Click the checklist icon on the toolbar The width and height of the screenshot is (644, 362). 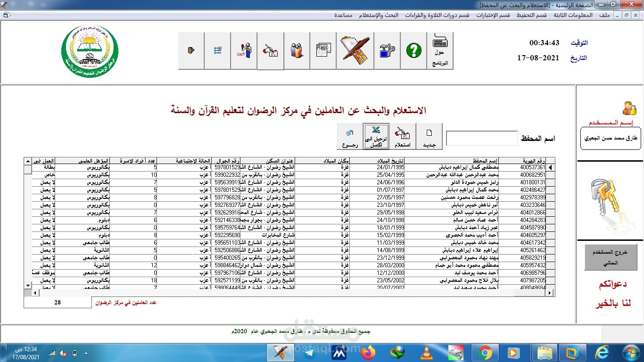[217, 49]
